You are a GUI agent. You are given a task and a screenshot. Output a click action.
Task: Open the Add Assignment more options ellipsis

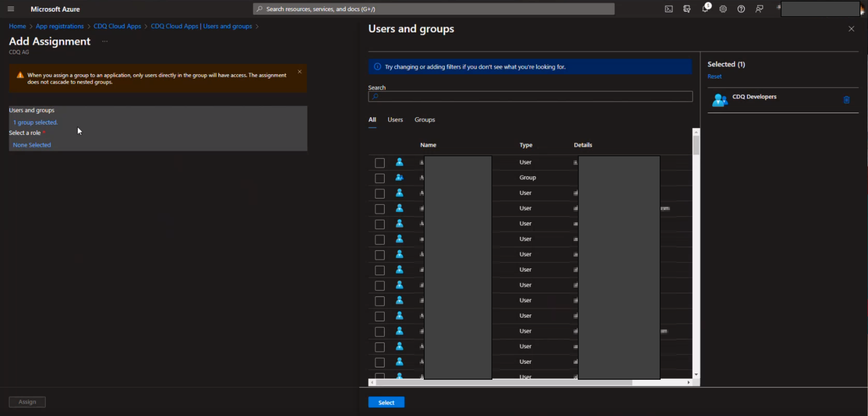coord(105,41)
